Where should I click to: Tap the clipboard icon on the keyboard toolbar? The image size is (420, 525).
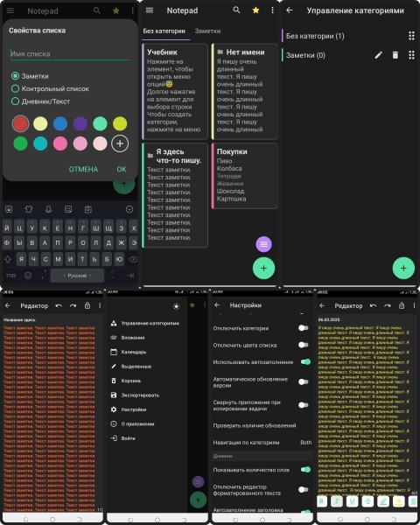(x=88, y=209)
